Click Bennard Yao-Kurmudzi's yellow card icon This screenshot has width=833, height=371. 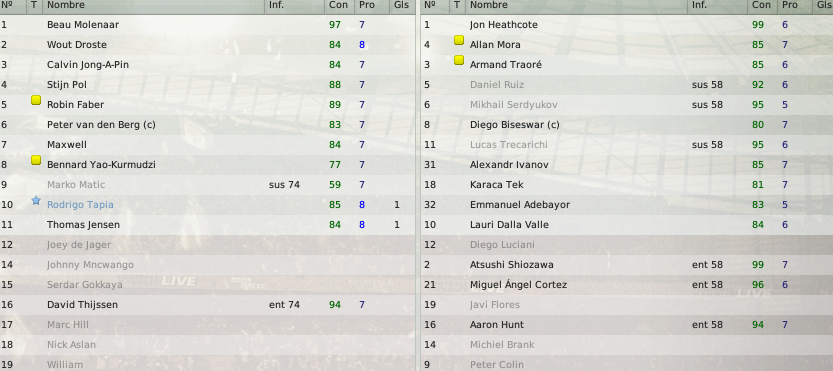[x=36, y=159]
